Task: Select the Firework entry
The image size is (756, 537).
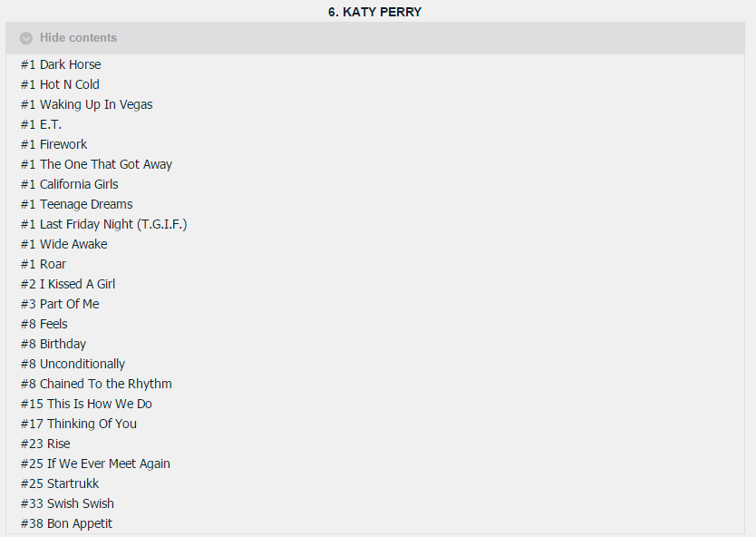Action: click(x=54, y=144)
